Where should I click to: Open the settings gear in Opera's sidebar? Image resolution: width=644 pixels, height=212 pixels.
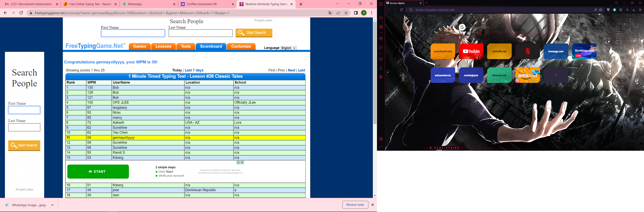(x=381, y=77)
